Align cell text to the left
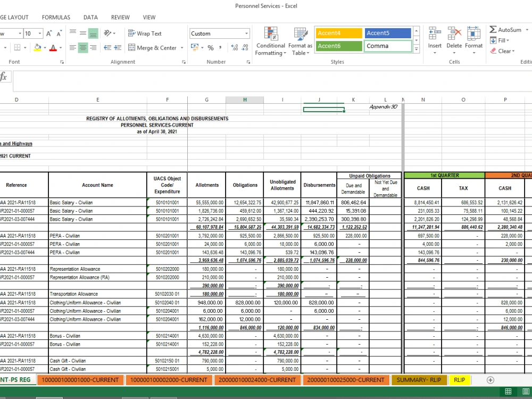This screenshot has width=532, height=399. click(x=72, y=47)
